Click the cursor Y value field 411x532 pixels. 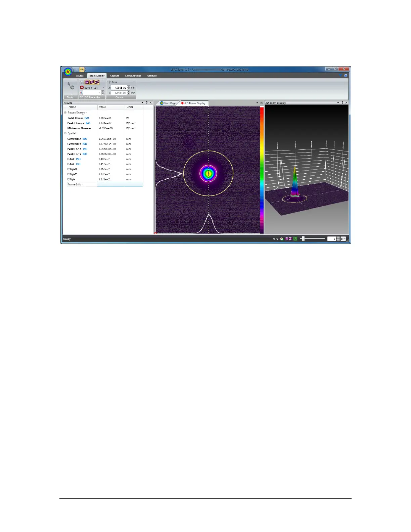pyautogui.click(x=119, y=93)
